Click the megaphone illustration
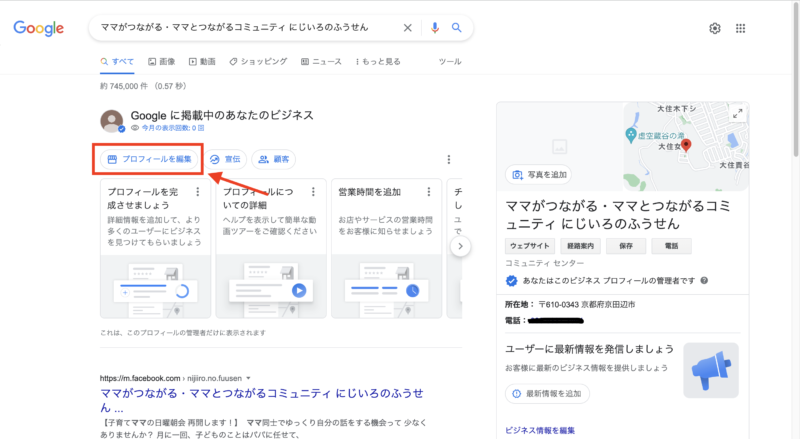800x439 pixels. tap(711, 370)
